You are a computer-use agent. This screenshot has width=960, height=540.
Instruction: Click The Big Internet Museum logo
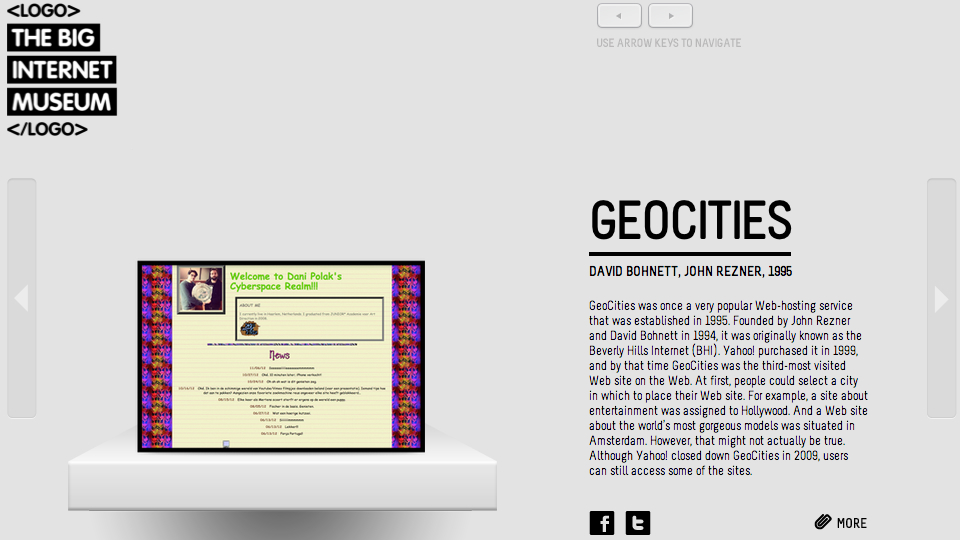[x=61, y=70]
